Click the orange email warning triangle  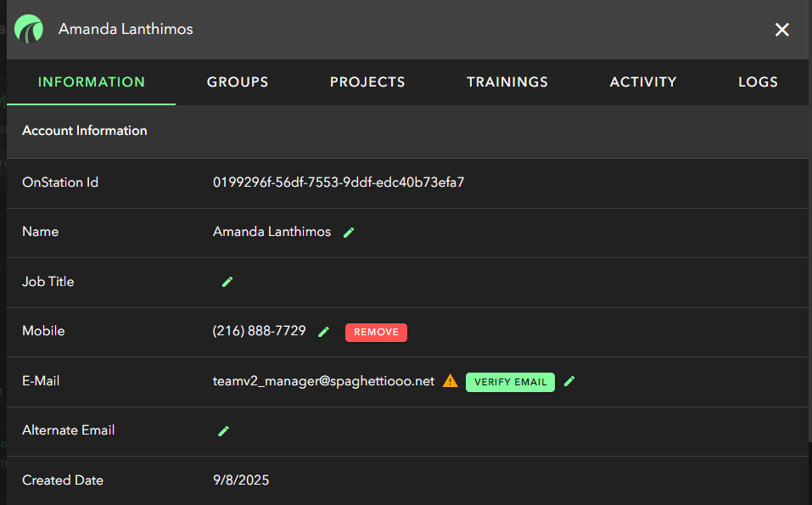pos(451,381)
